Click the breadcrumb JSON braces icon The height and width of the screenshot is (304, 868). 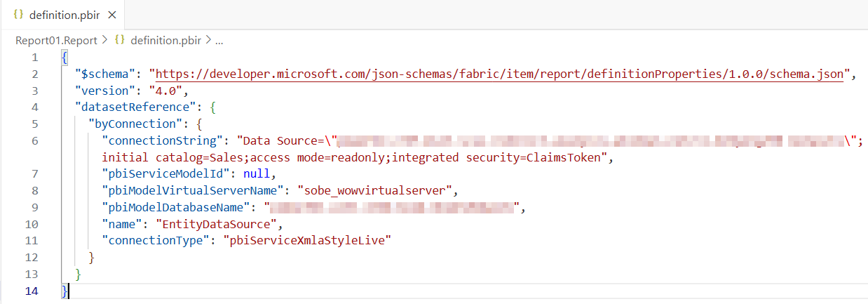coord(120,40)
